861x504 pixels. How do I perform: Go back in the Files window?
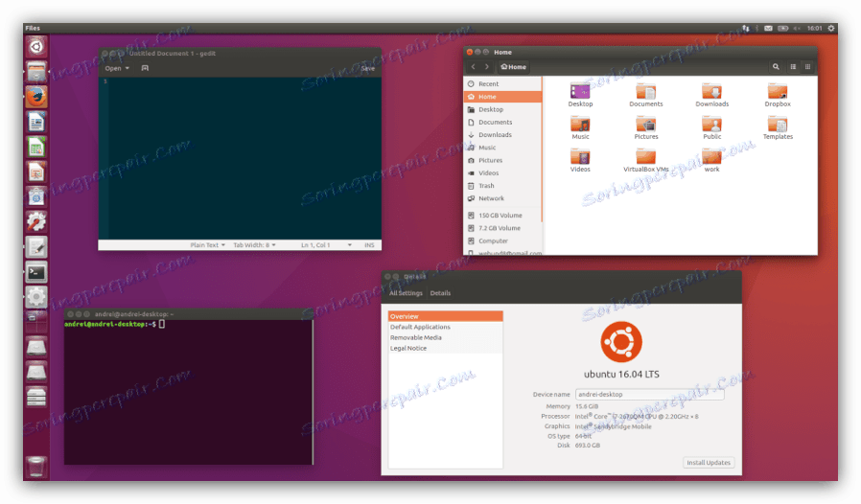click(x=474, y=67)
